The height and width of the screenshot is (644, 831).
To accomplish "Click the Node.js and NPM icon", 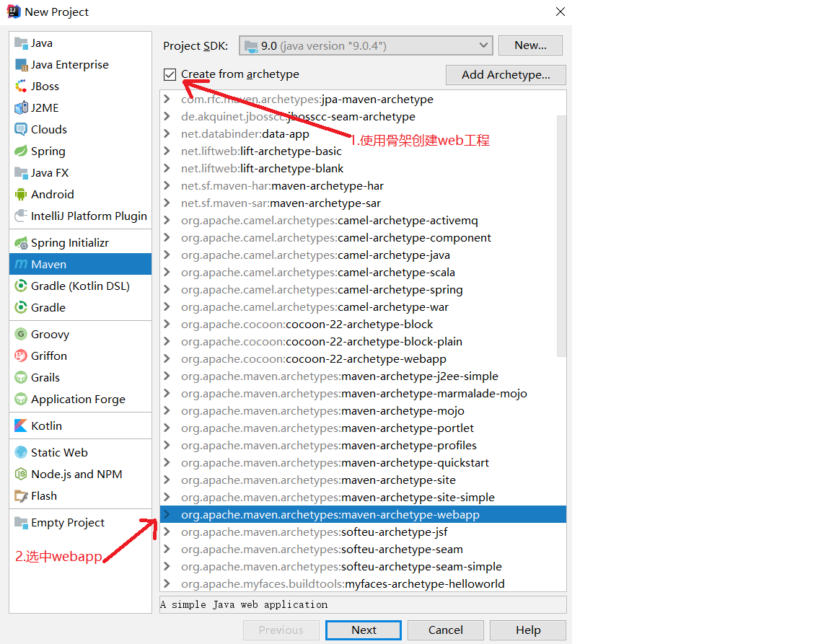I will 21,474.
